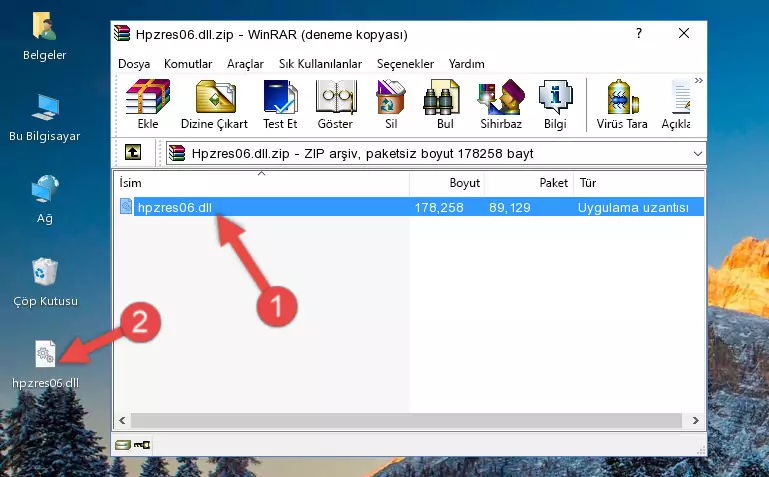Screen dimensions: 769x477
Task: Select the Belgeler desktop icon
Action: (45, 37)
